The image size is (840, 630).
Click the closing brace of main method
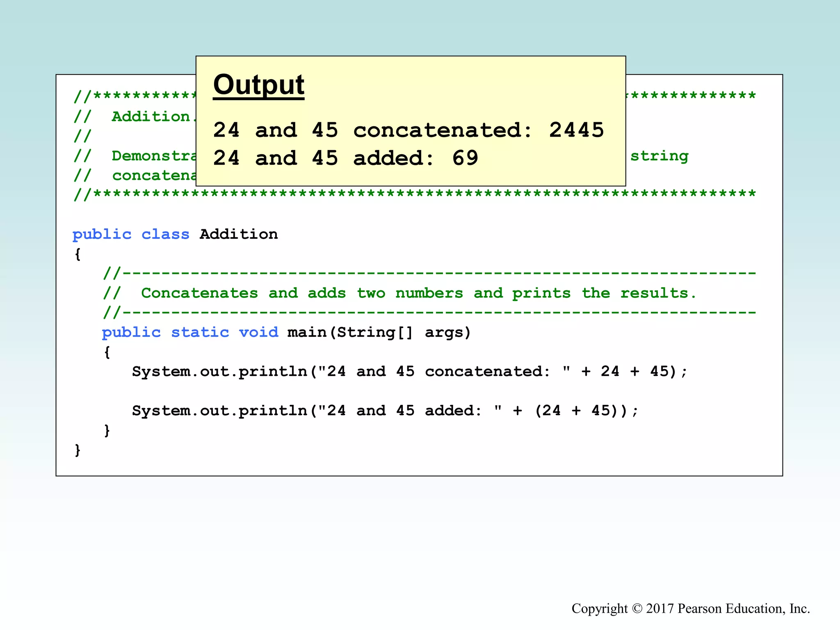coord(107,430)
